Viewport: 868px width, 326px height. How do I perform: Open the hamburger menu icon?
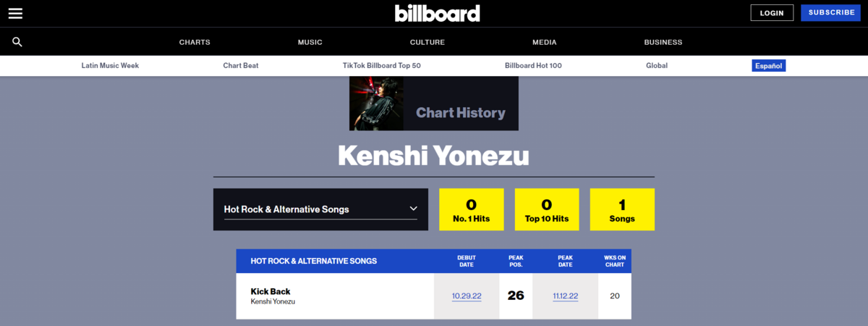15,13
